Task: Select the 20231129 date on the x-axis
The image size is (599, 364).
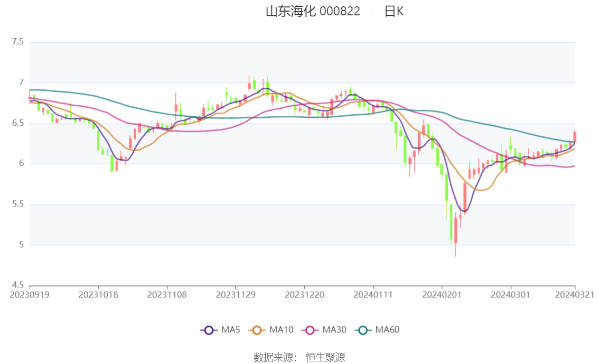Action: click(236, 295)
